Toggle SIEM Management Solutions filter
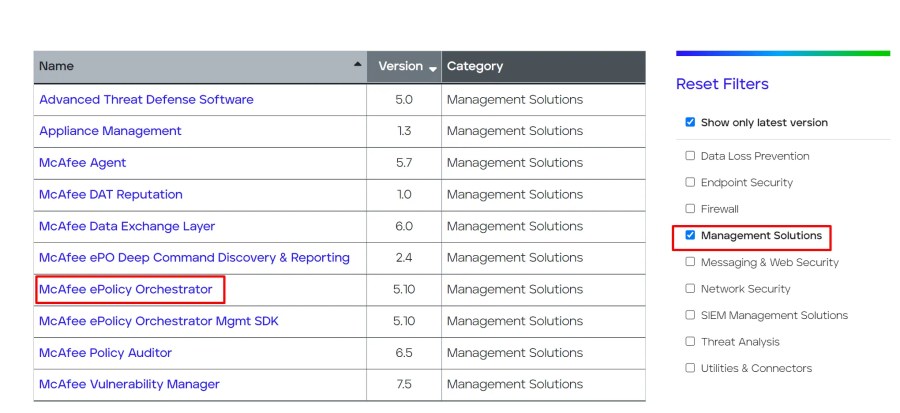 [x=690, y=315]
